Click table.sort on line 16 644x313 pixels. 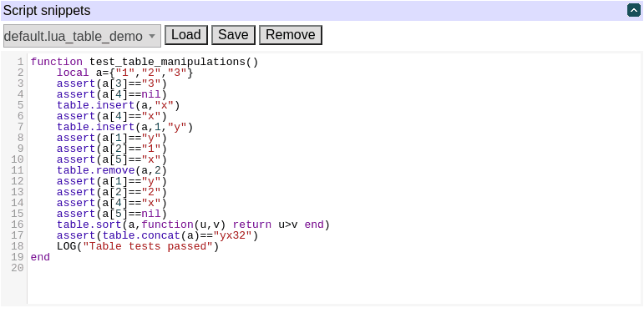(x=89, y=225)
